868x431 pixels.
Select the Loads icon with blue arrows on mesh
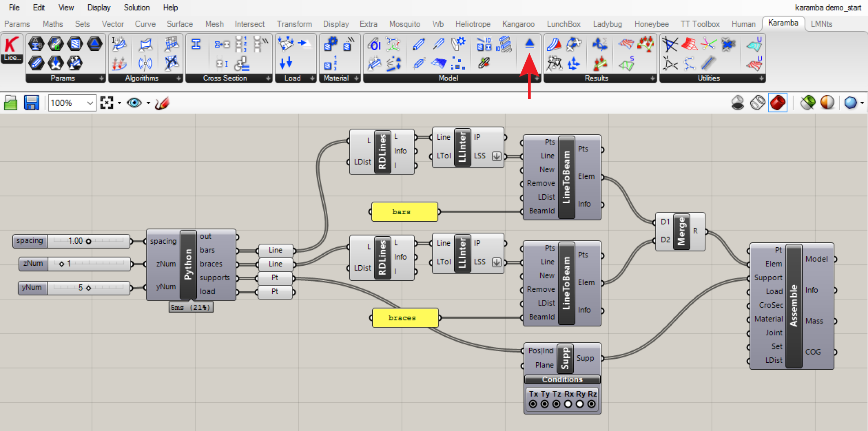pos(286,44)
